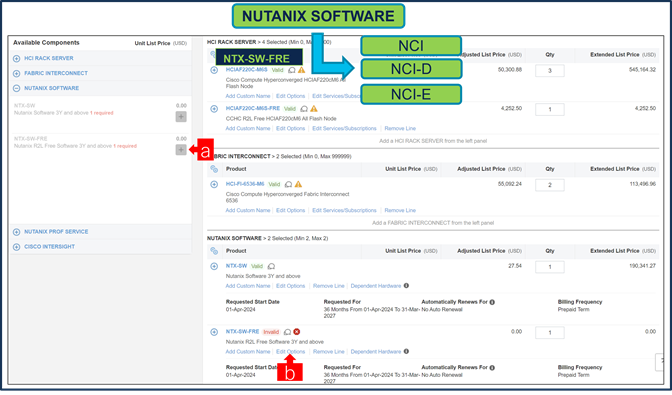Click the 55,092.24 adjusted price value
The image size is (672, 395).
510,184
